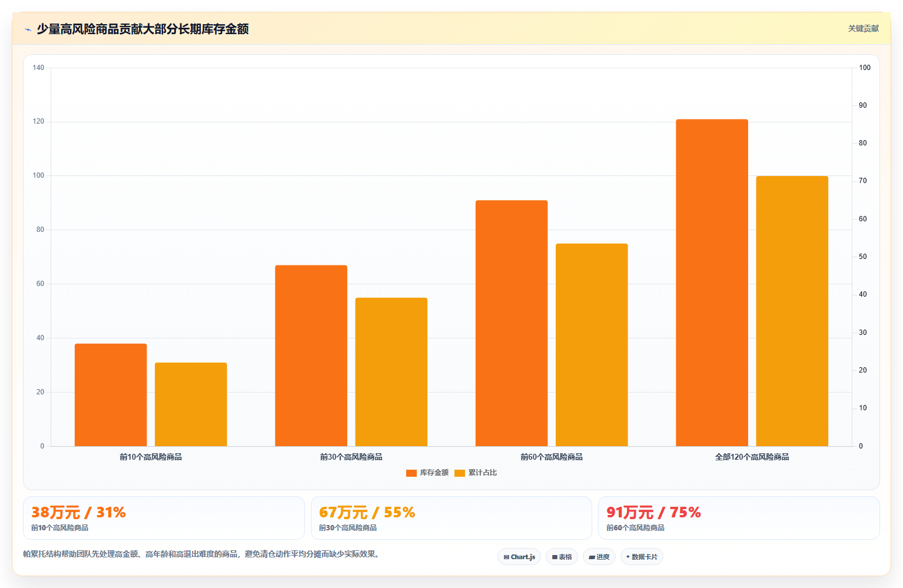Viewport: 903px width, 588px height.
Task: Click the 库存金额 bar for 前10个高风险商品
Action: [x=111, y=395]
